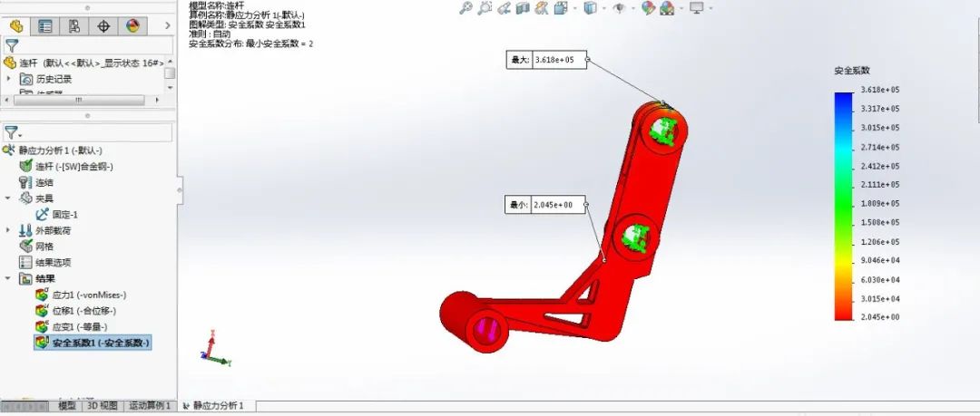Image resolution: width=980 pixels, height=416 pixels.
Task: Click the legend bottom value 2.045e+00
Action: pos(880,317)
